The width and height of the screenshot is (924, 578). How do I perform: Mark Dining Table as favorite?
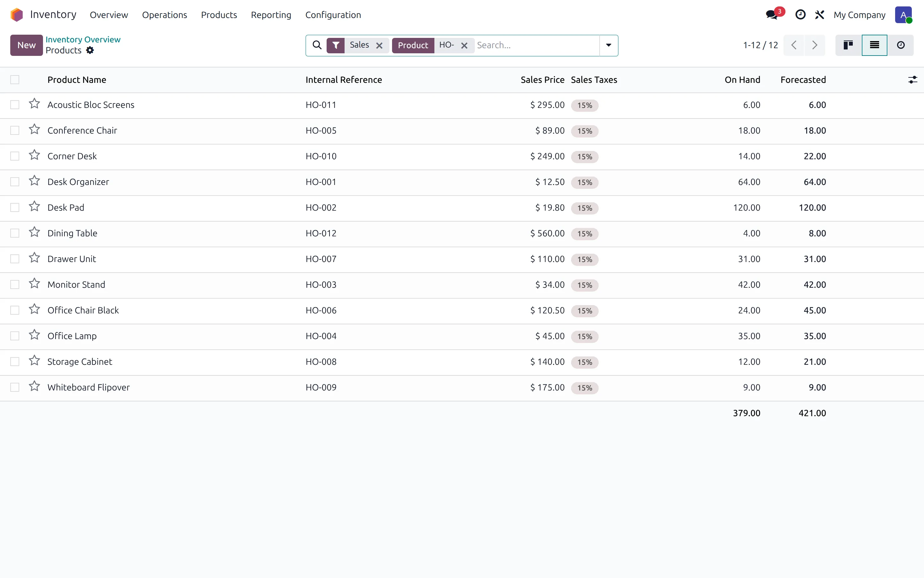coord(34,232)
